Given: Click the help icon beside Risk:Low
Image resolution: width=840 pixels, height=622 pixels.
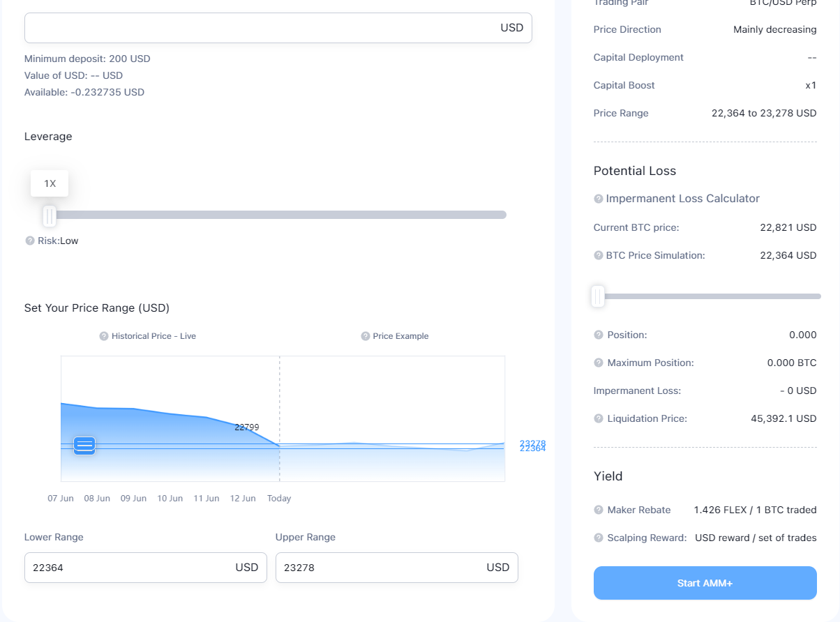Looking at the screenshot, I should coord(29,241).
